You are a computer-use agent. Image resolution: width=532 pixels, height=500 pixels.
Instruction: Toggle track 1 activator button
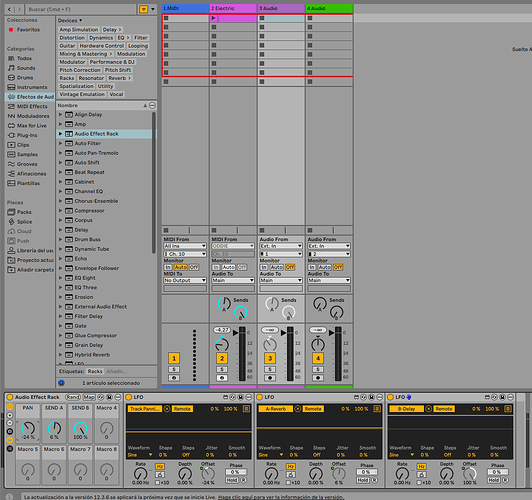coord(174,358)
